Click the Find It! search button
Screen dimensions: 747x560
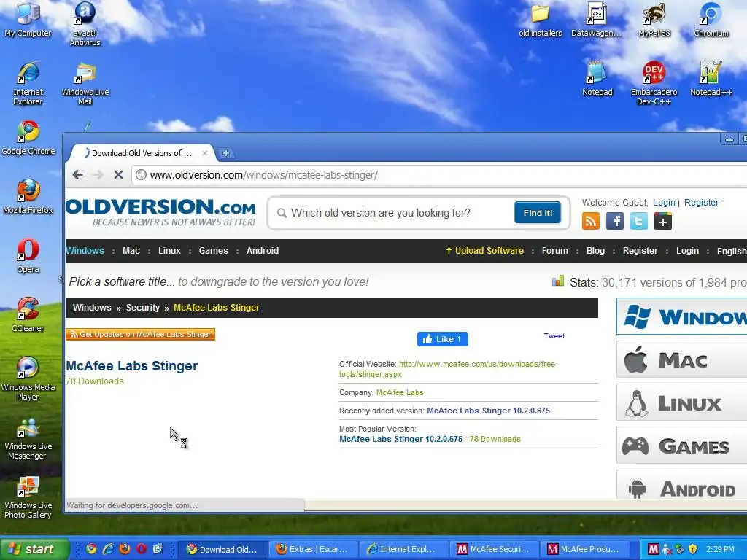click(x=538, y=212)
